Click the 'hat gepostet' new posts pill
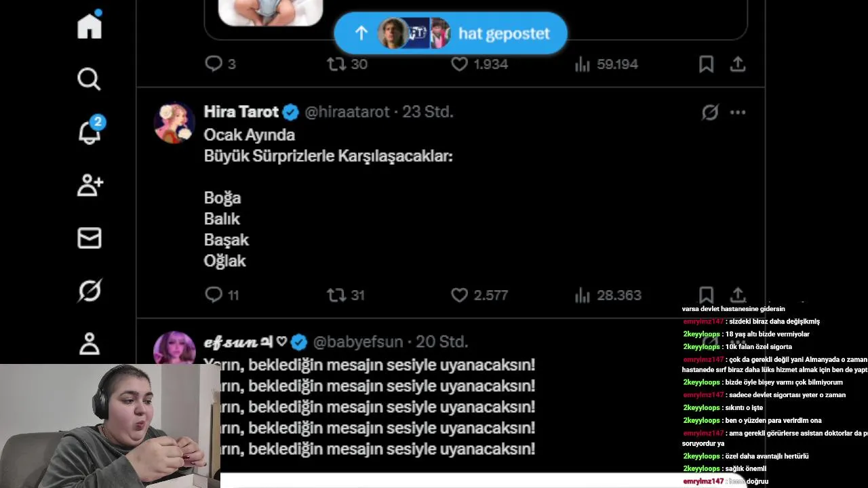 [450, 33]
